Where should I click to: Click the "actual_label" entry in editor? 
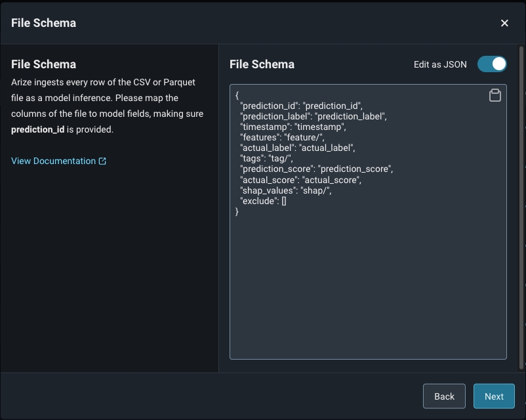tap(297, 148)
